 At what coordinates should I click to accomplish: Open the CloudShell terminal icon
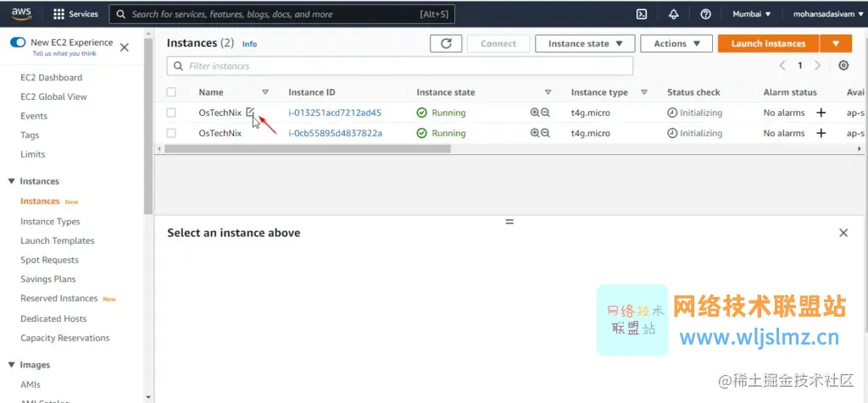(x=642, y=14)
